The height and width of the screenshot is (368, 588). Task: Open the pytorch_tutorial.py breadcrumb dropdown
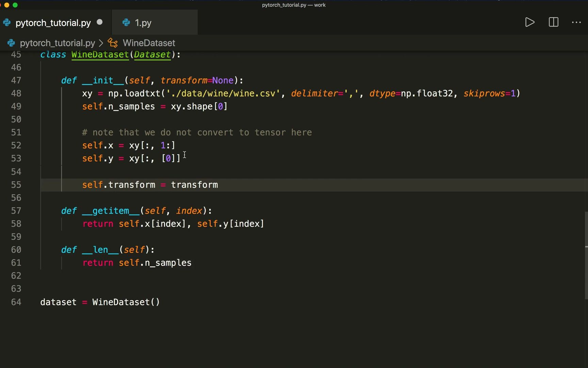coord(57,43)
